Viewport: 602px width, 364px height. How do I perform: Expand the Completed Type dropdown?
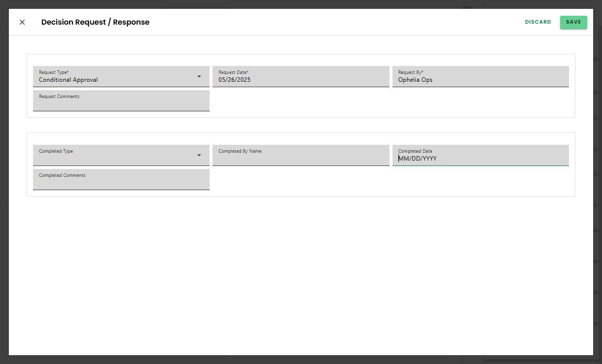tap(121, 155)
